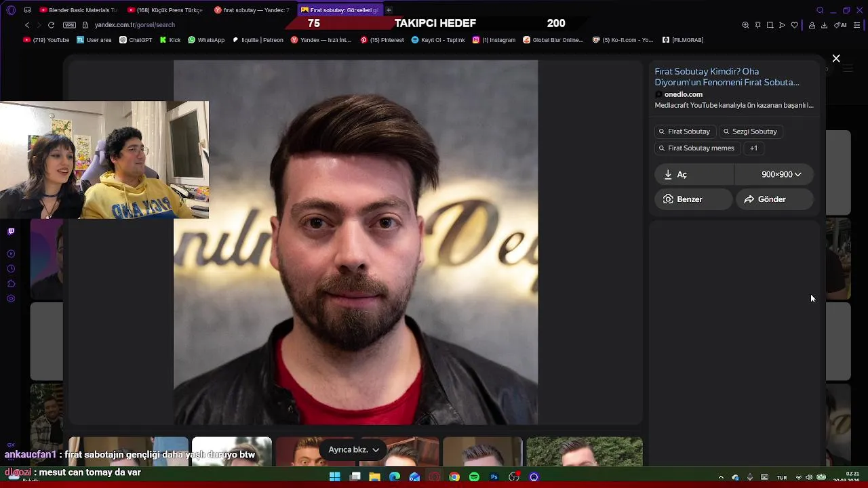Switch to fırat sobutay — Yandex tab
This screenshot has width=868, height=488.
pyautogui.click(x=252, y=10)
